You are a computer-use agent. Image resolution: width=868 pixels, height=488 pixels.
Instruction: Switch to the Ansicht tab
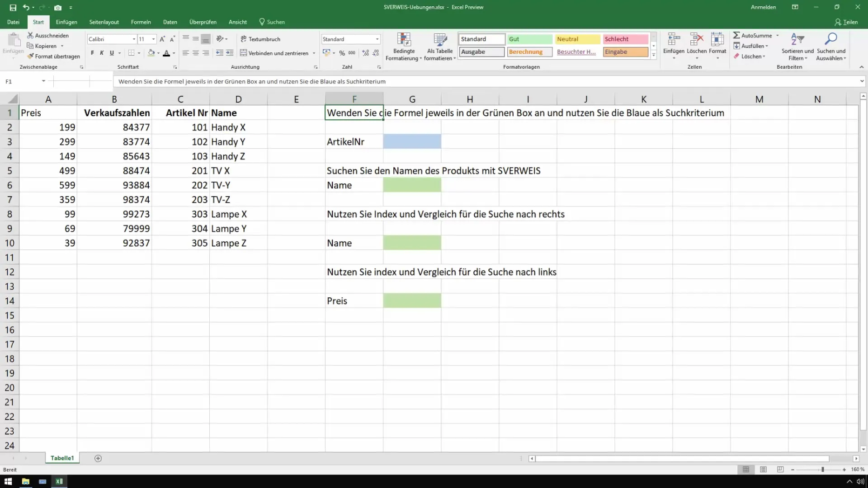coord(238,22)
